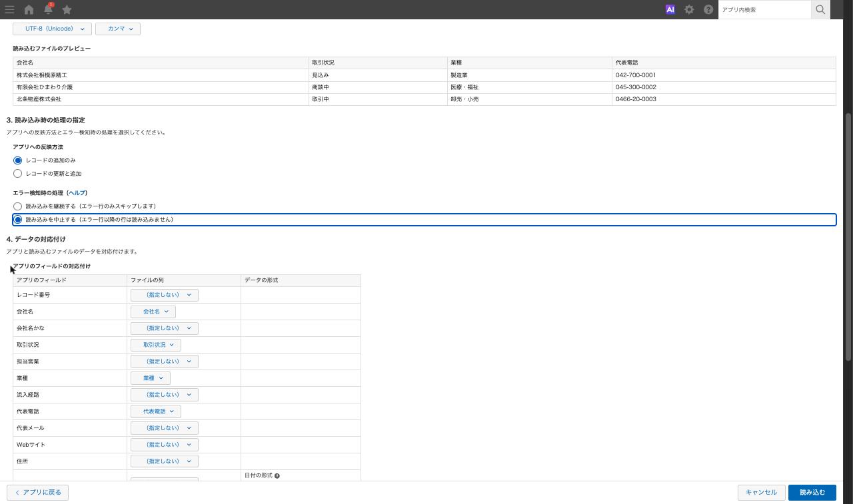Open the レコード番号 column dropdown
The height and width of the screenshot is (504, 853).
(x=165, y=295)
